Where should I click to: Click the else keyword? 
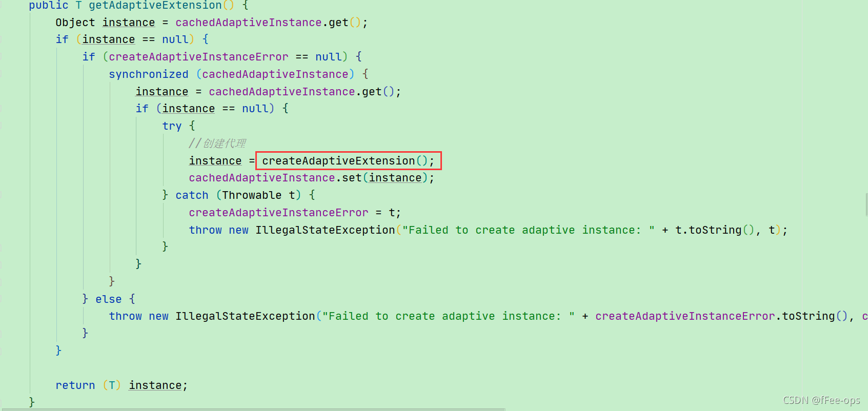tap(109, 299)
